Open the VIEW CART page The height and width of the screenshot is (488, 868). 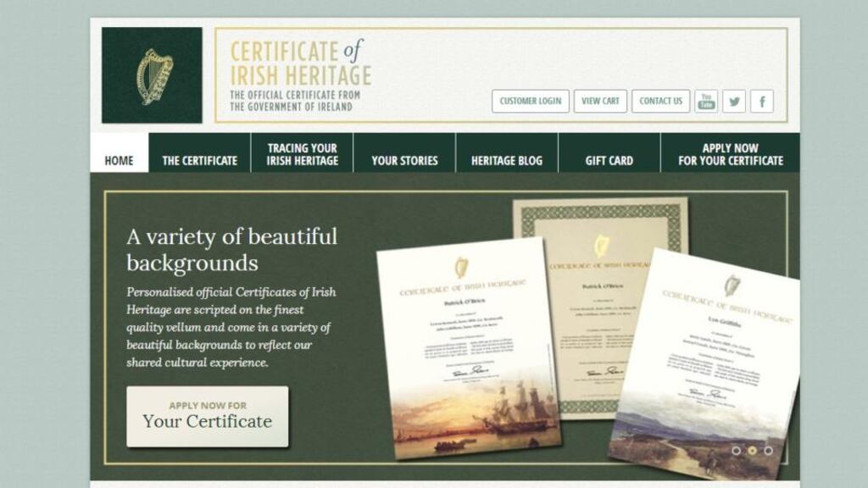[599, 102]
